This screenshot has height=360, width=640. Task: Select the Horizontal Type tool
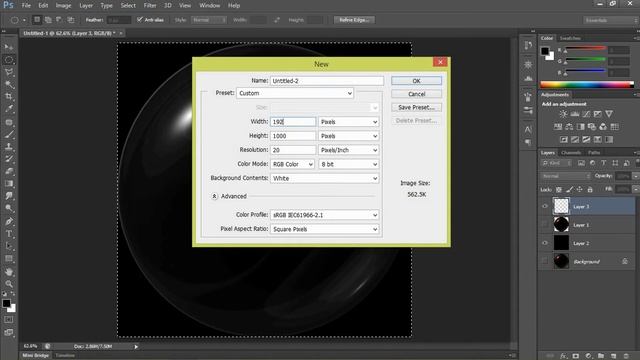(9, 234)
